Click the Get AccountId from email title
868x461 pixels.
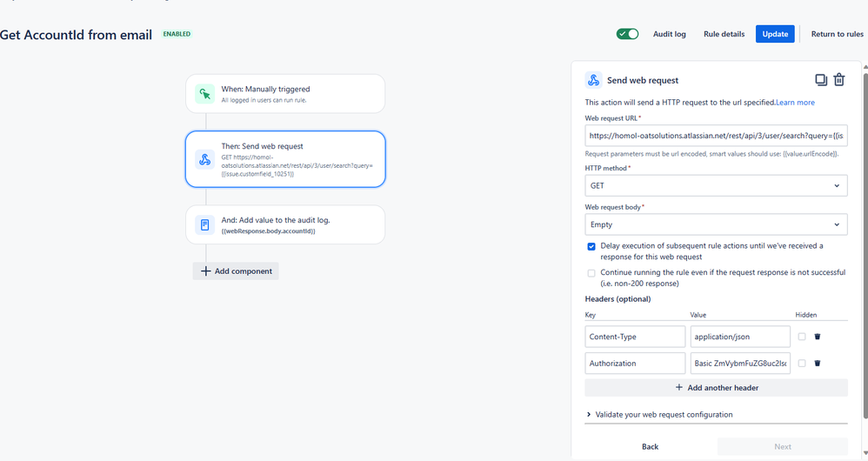(x=76, y=35)
